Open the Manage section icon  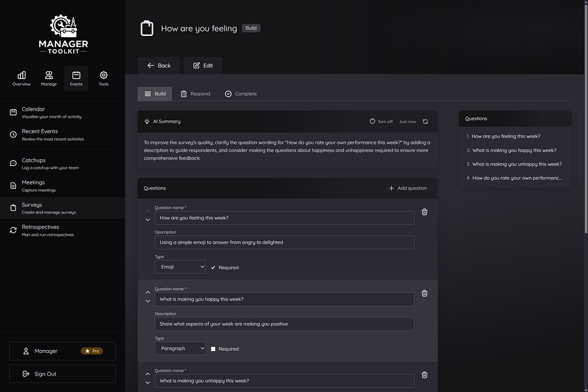pos(49,78)
